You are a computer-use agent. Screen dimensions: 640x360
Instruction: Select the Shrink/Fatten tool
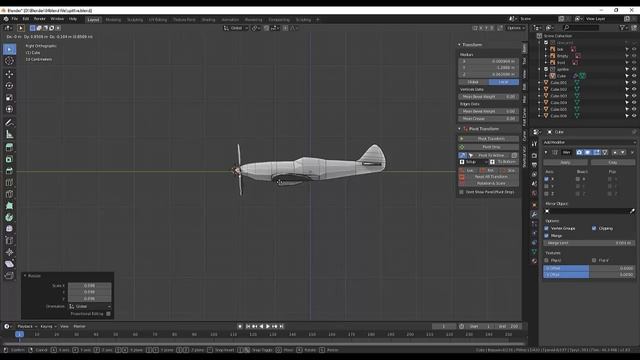(9, 252)
